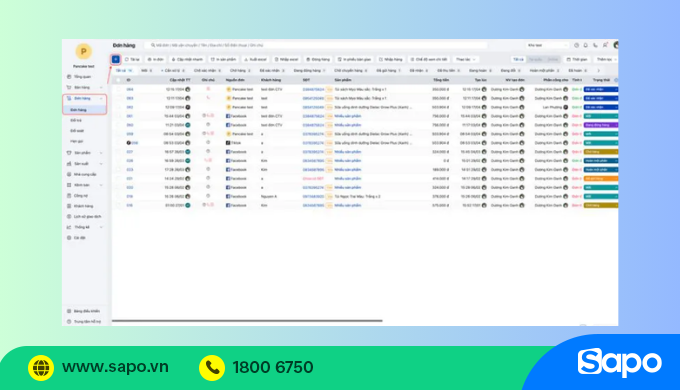
Task: Expand the Kho hàng sidebar menu
Action: tap(85, 185)
